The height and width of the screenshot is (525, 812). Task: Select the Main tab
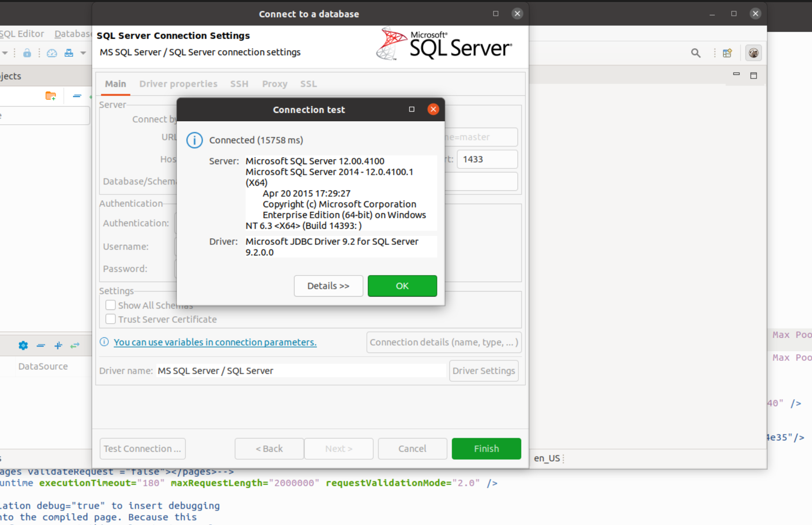pos(115,84)
